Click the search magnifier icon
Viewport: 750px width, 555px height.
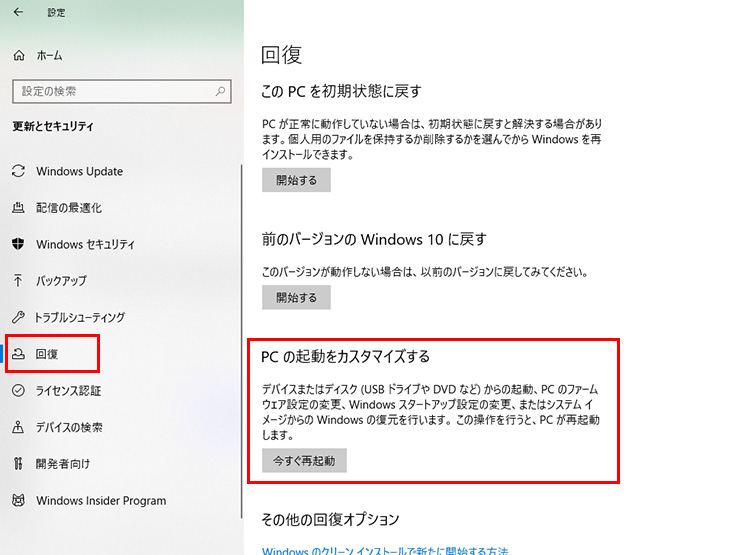pos(217,91)
